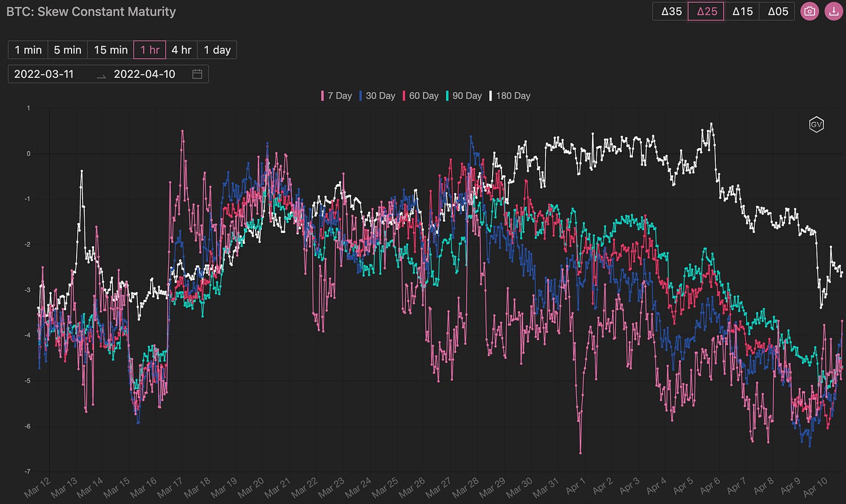The image size is (846, 504).
Task: Click the 'Mar 21' x-axis label
Action: click(x=278, y=488)
